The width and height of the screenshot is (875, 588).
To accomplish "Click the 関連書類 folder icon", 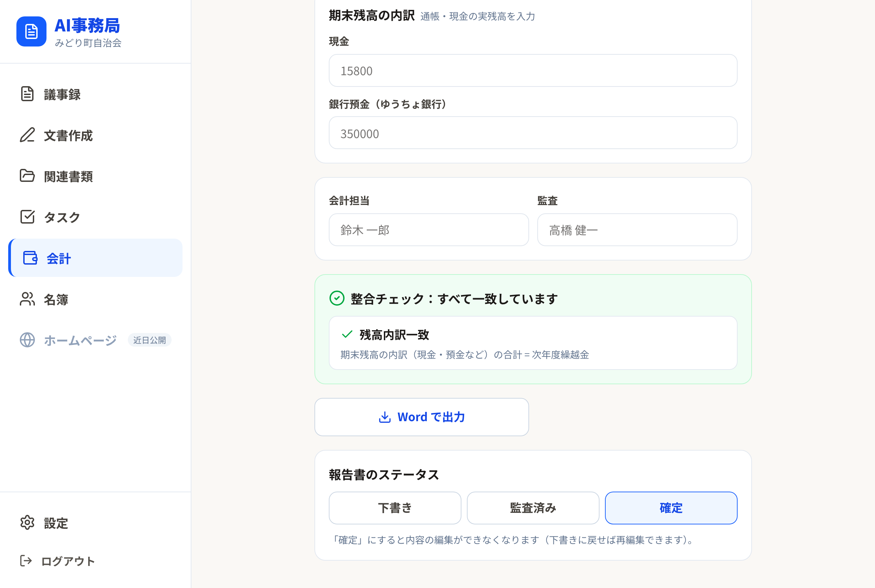I will pos(27,175).
